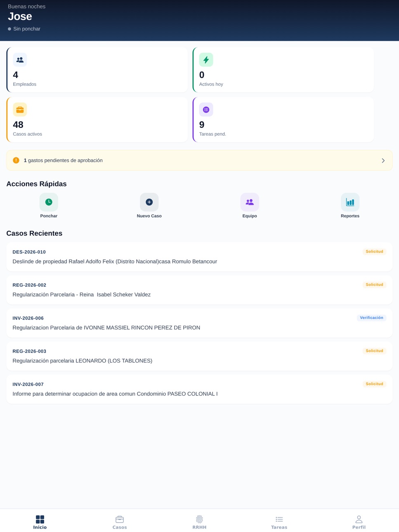This screenshot has height=532, width=399.
Task: Click the name Jose in header
Action: [20, 16]
